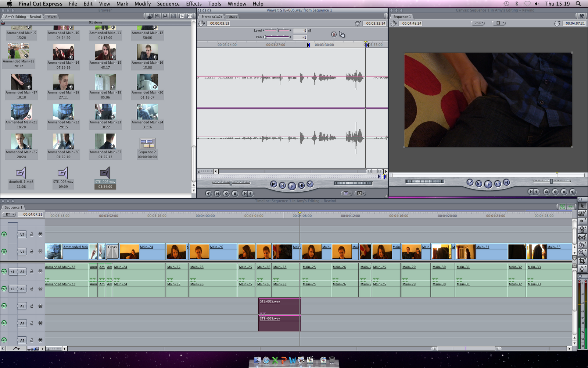Toggle track height control in Timeline
This screenshot has height=368, width=588.
point(33,348)
